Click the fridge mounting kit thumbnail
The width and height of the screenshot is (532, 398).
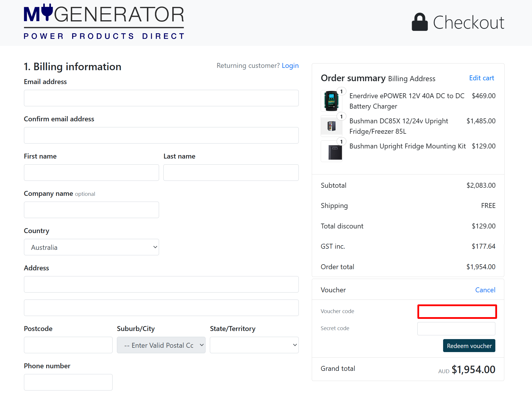331,151
